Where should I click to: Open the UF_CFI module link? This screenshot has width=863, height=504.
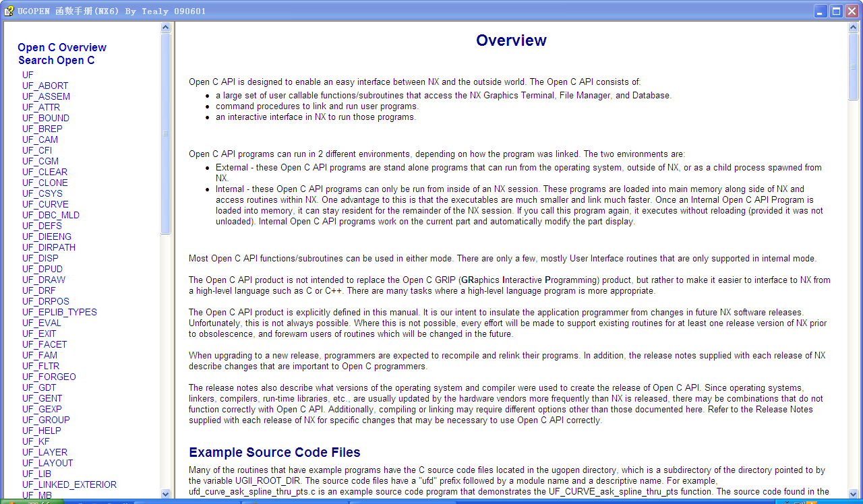click(x=37, y=150)
